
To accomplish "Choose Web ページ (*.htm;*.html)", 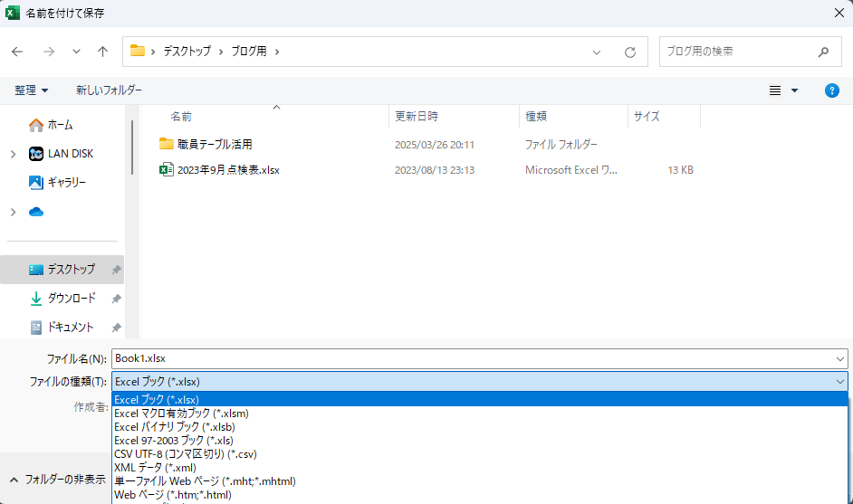I will 480,495.
